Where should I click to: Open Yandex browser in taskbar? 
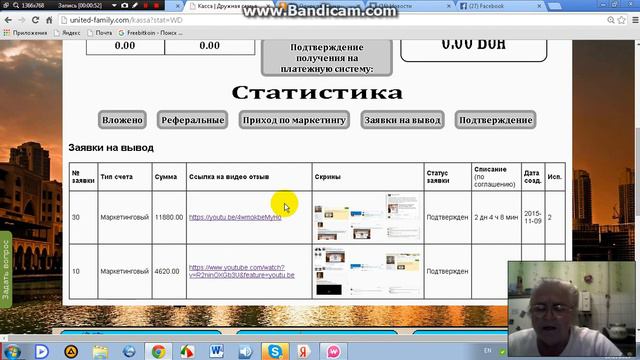point(304,351)
